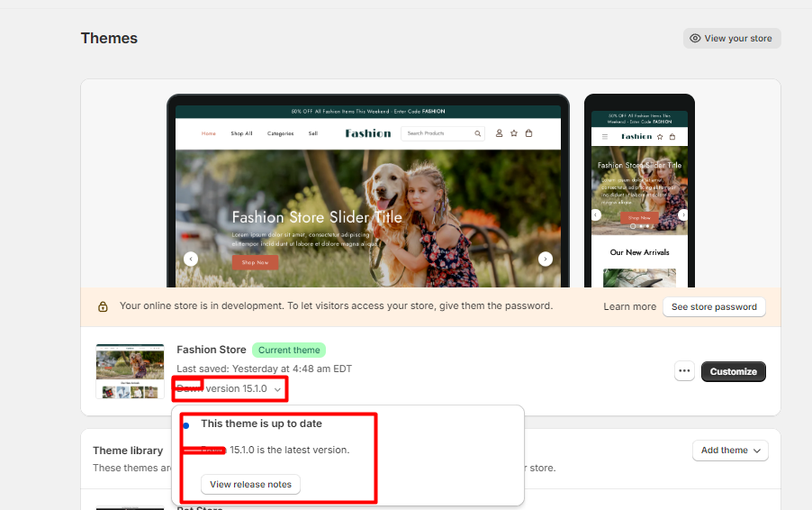Click the Sell menu item in preview
The width and height of the screenshot is (812, 510).
[x=312, y=133]
